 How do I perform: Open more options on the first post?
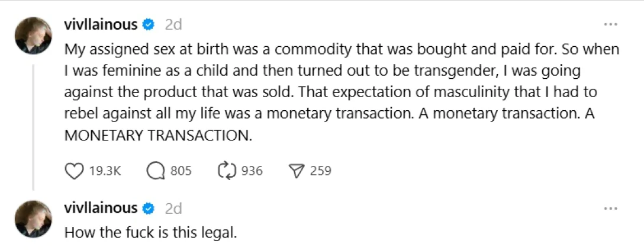pos(610,24)
